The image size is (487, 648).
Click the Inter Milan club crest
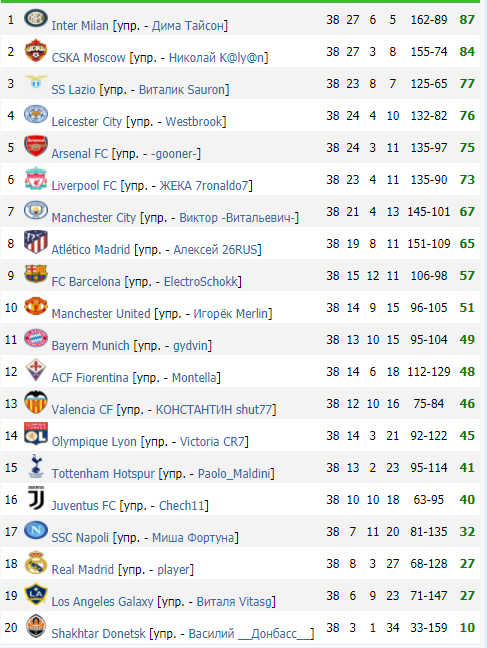point(36,18)
